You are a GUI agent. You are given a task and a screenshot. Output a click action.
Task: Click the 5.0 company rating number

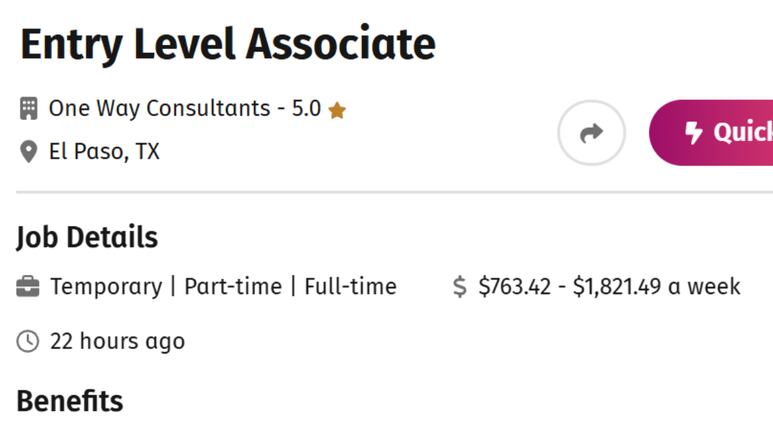point(306,109)
